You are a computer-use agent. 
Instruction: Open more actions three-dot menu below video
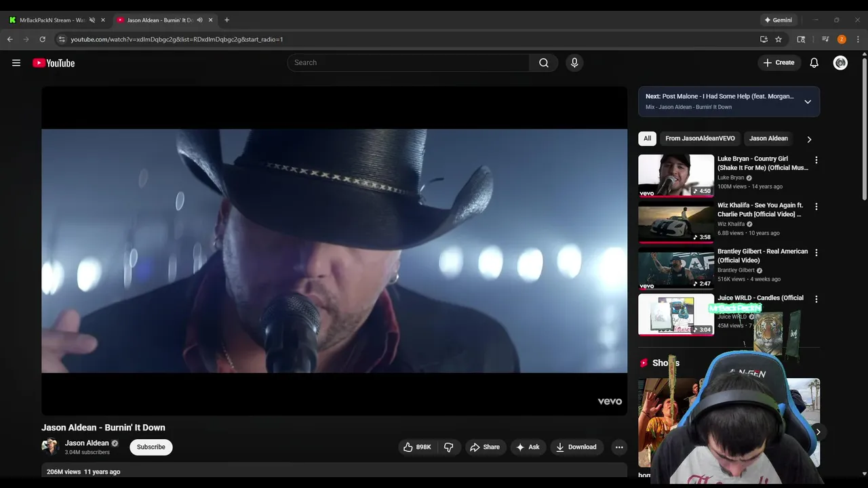point(618,447)
